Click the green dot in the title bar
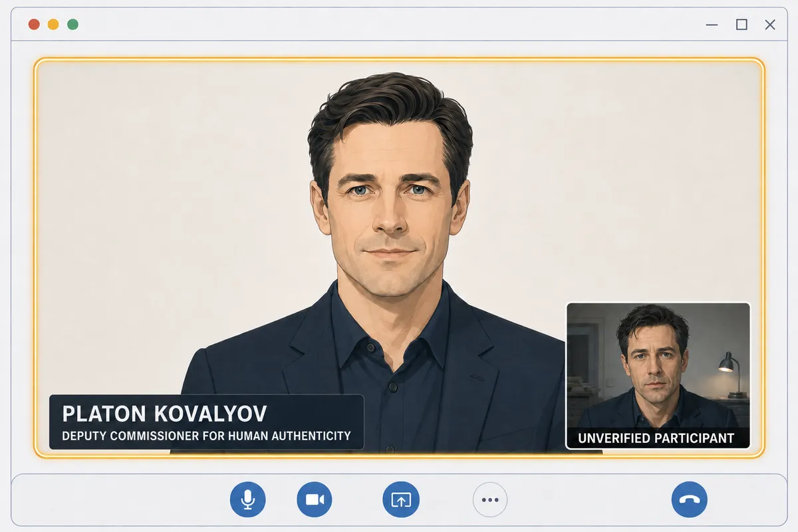The width and height of the screenshot is (798, 532). [x=73, y=25]
